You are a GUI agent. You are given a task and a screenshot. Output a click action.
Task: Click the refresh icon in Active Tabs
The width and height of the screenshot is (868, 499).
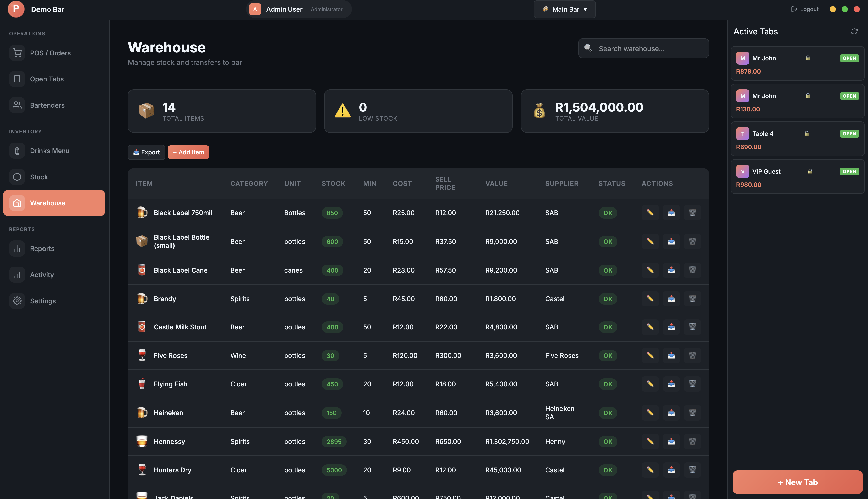tap(854, 31)
